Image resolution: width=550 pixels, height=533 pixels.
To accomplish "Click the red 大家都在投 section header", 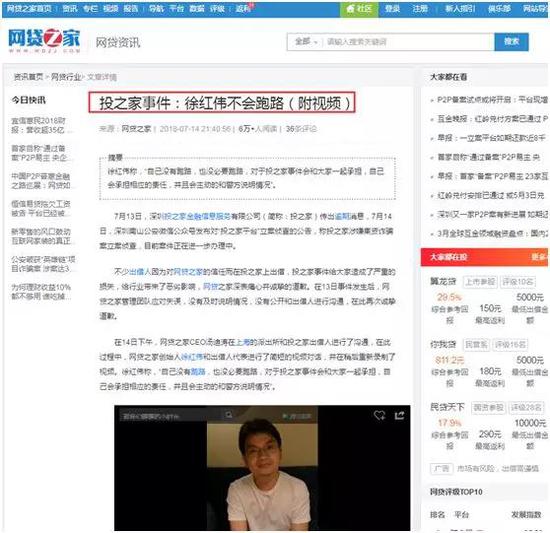I will point(484,257).
